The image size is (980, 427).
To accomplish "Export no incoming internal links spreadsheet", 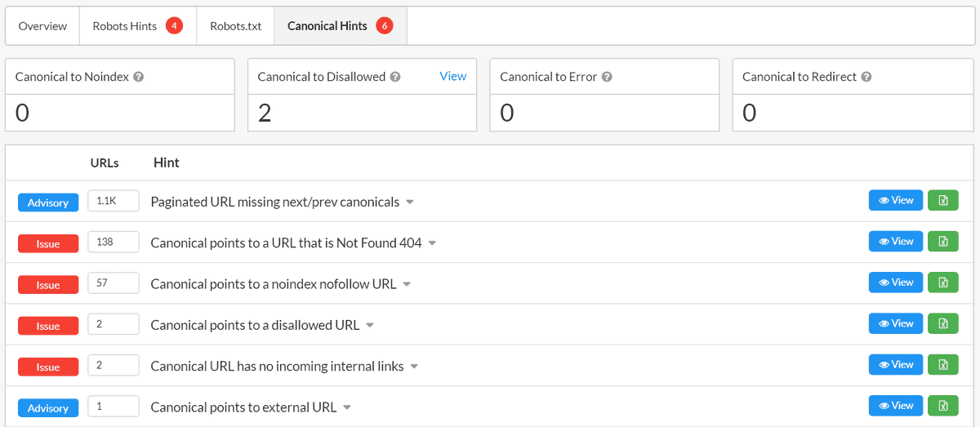I will pos(942,364).
